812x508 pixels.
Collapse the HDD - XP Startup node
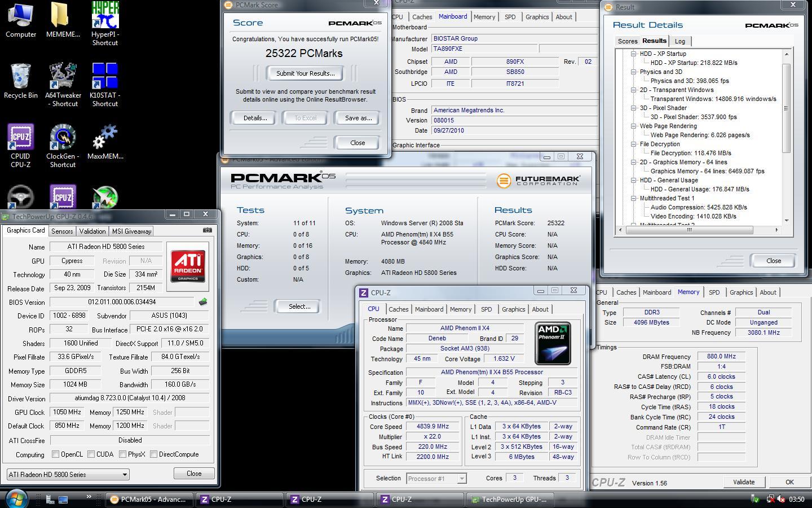click(633, 54)
